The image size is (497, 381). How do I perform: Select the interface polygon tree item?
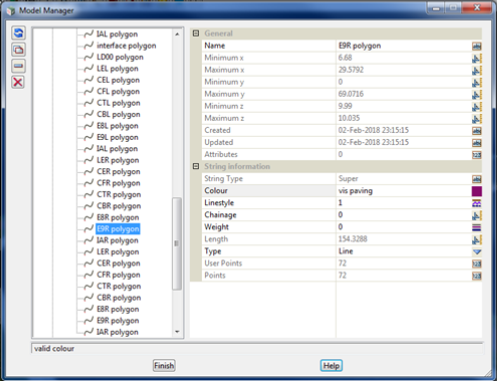pos(126,46)
